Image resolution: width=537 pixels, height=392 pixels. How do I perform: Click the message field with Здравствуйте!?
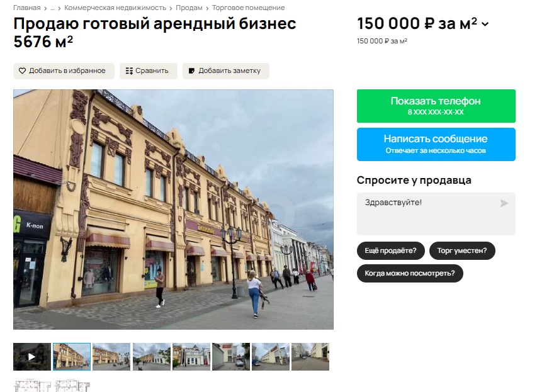pos(428,214)
